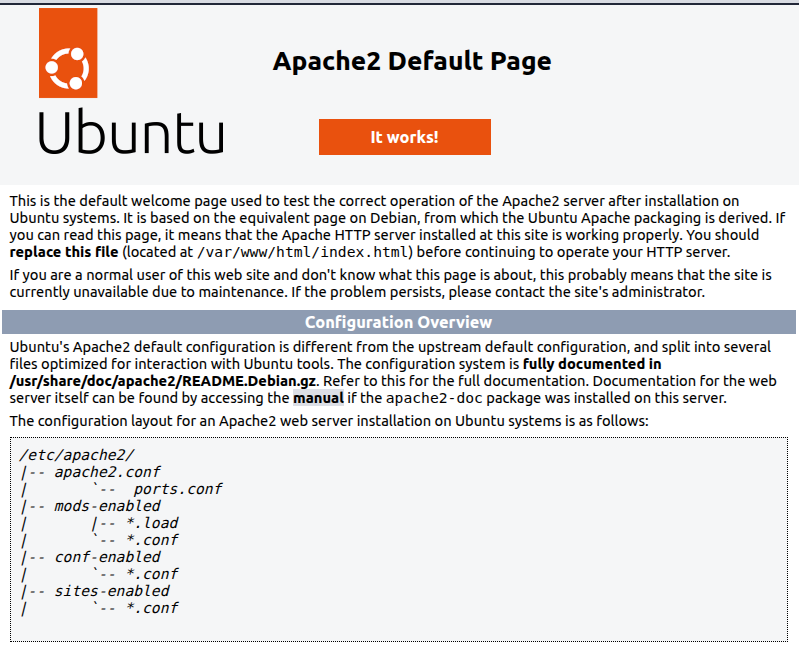Click the "Configuration Overview" section header
This screenshot has width=799, height=650.
398,322
